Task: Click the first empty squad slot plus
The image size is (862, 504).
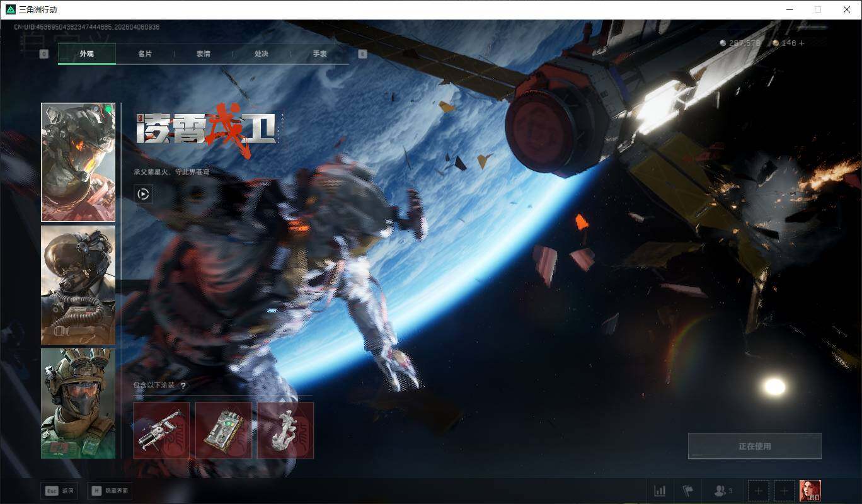Action: (759, 491)
